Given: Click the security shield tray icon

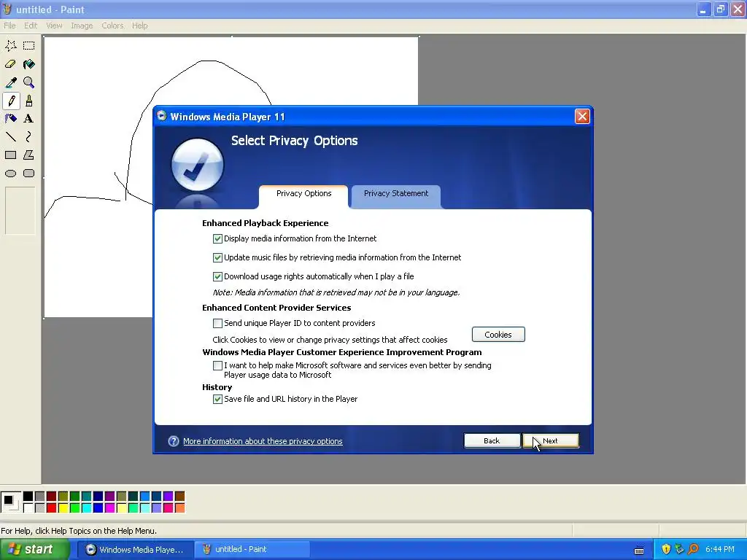Looking at the screenshot, I should (666, 549).
